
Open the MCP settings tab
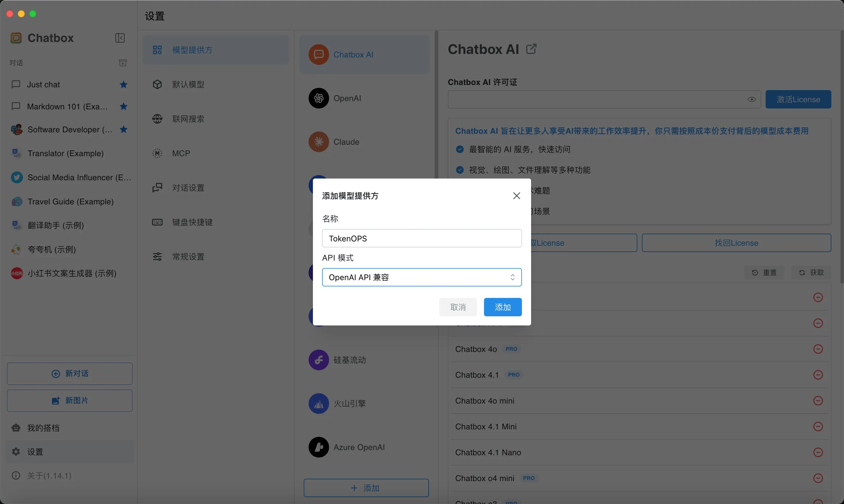[x=216, y=153]
